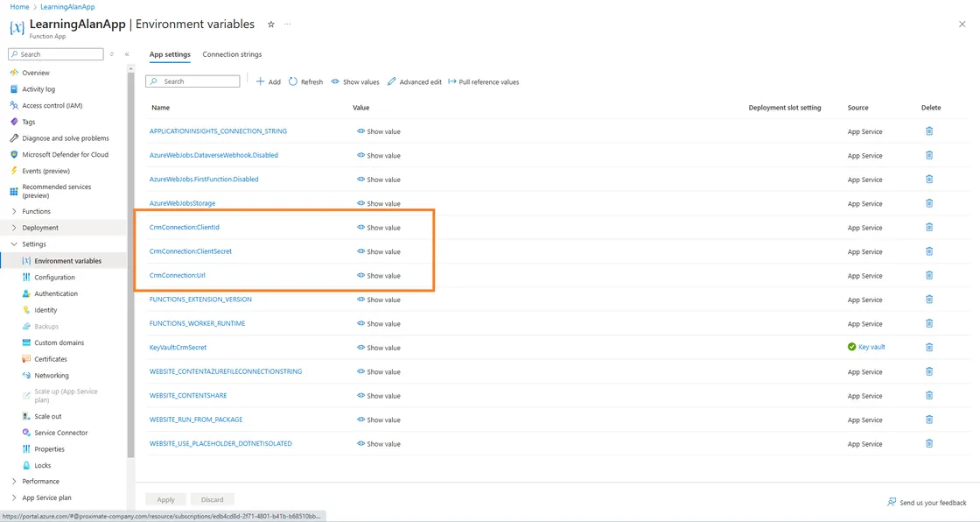This screenshot has width=980, height=522.
Task: Open Recommended services (preview)
Action: click(x=56, y=191)
